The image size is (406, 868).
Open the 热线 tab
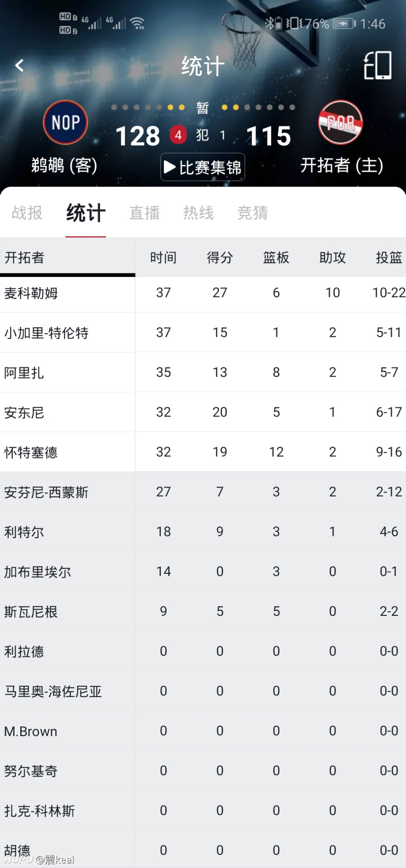tap(198, 213)
